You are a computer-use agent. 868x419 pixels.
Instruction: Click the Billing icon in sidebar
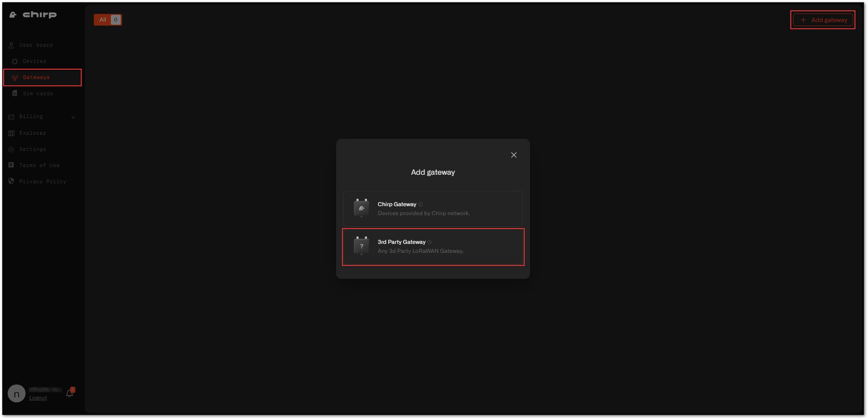click(x=11, y=117)
